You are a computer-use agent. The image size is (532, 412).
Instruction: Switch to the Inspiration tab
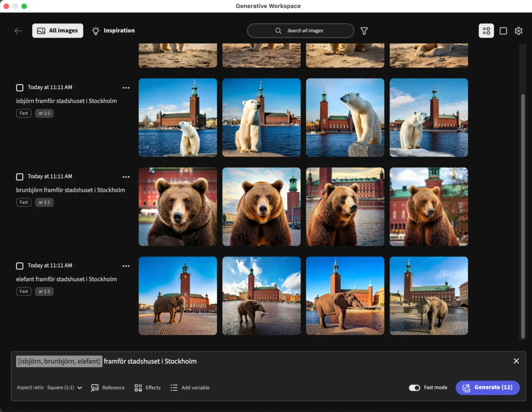[113, 31]
